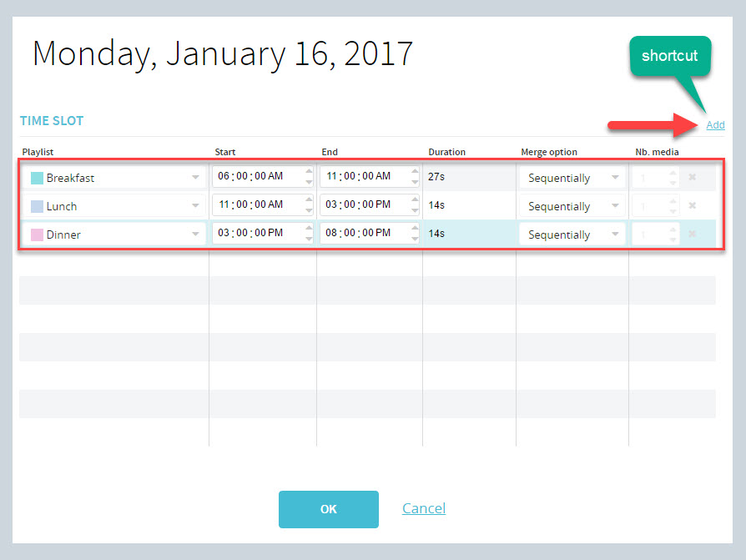The image size is (746, 560).
Task: Click the Playlist column header
Action: (38, 152)
